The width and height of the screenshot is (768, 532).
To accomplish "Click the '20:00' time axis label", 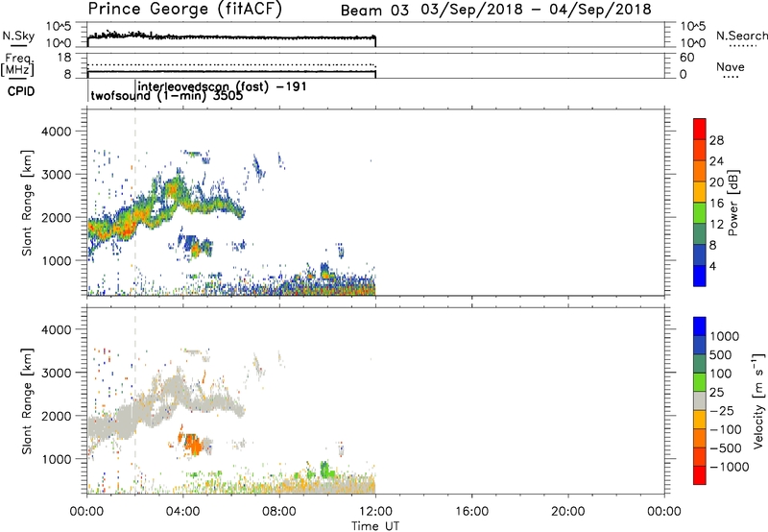I will click(568, 512).
